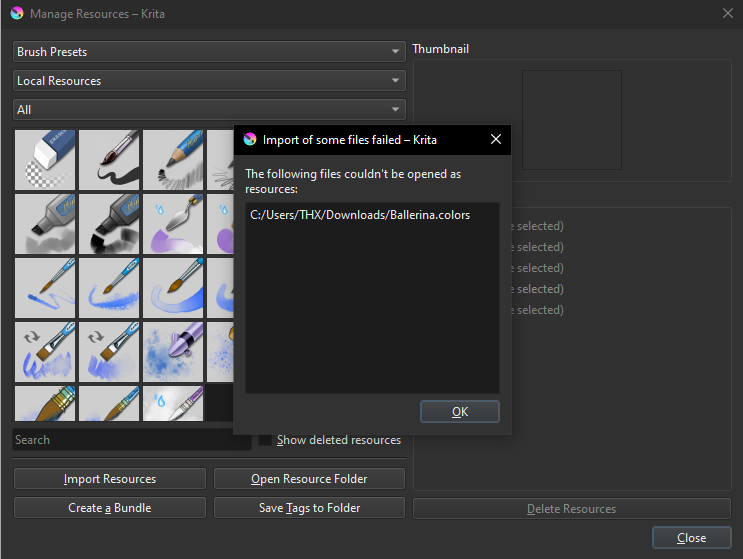Choose the blue pencil brush preset
The image size is (743, 559).
point(173,160)
